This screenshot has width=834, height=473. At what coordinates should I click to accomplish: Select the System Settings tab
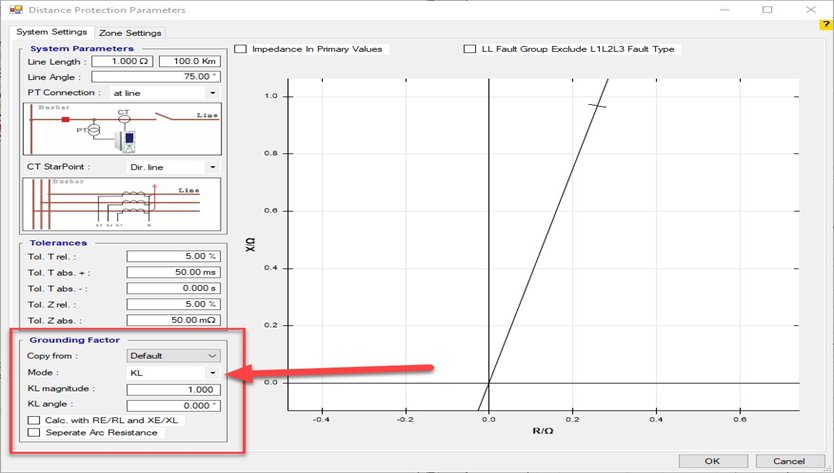click(x=51, y=33)
